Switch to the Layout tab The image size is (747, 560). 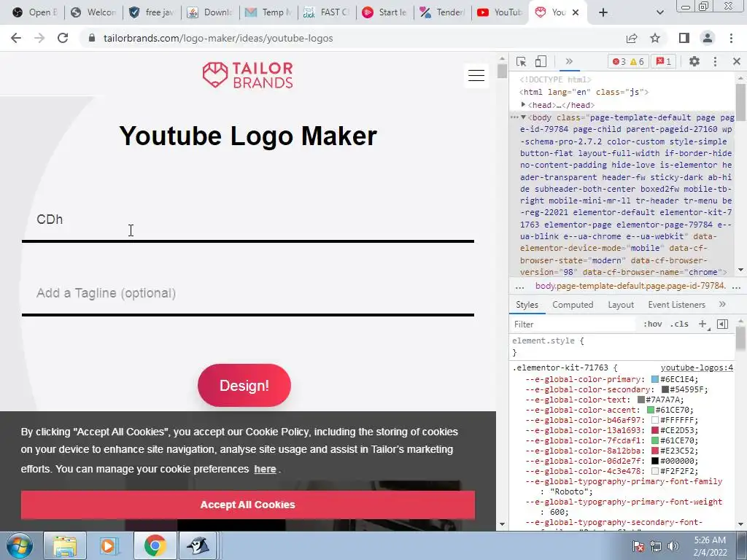click(621, 305)
